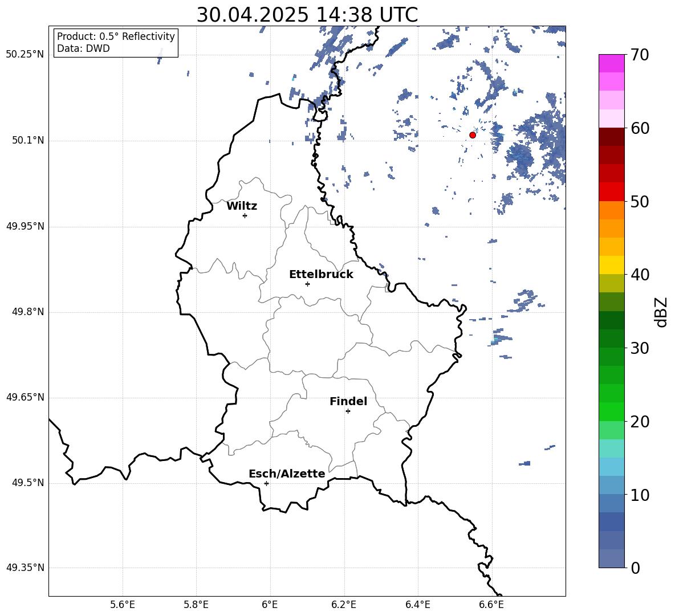Click the 'Data: DWD' text

coord(83,48)
